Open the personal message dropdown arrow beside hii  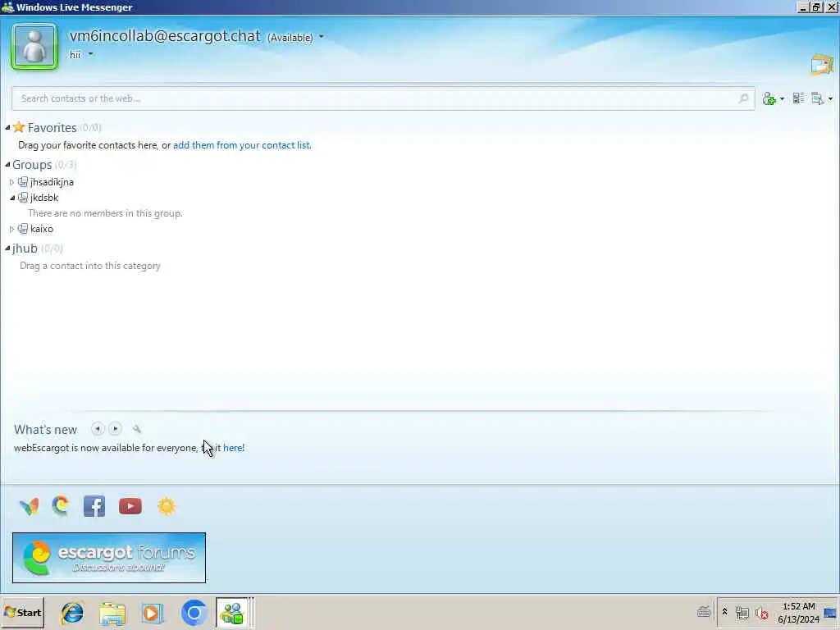(90, 54)
